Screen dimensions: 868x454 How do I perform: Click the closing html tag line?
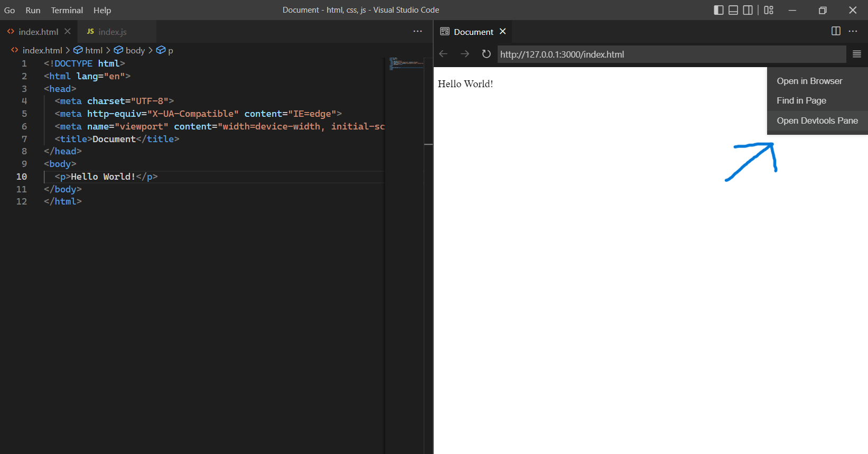pyautogui.click(x=63, y=201)
